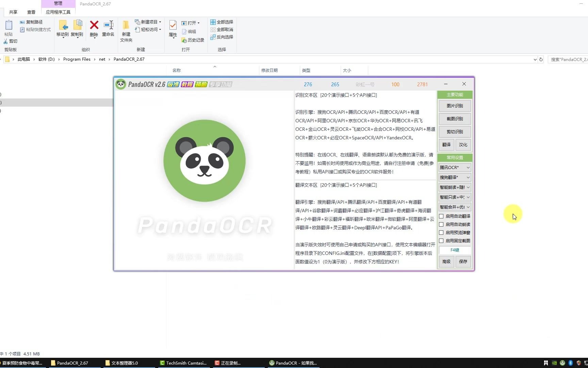
Task: Click the 高级 (Advanced) button
Action: [446, 262]
